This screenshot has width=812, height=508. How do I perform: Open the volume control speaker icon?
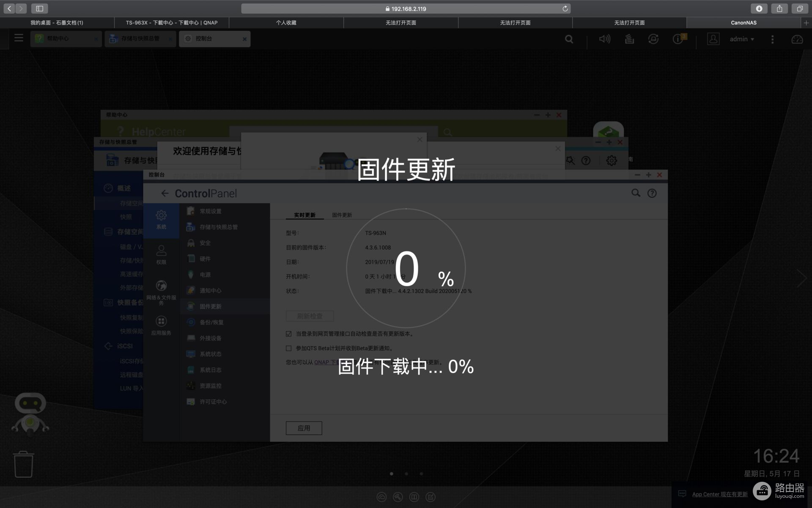pyautogui.click(x=605, y=39)
